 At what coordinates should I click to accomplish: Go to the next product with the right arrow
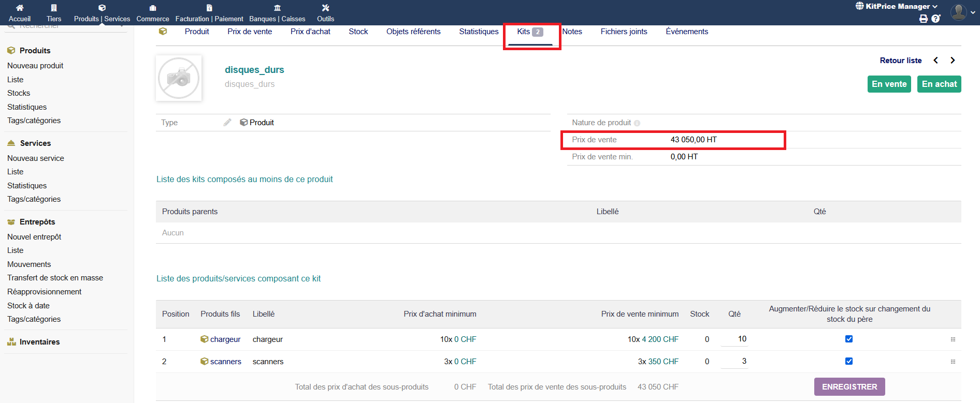point(953,61)
